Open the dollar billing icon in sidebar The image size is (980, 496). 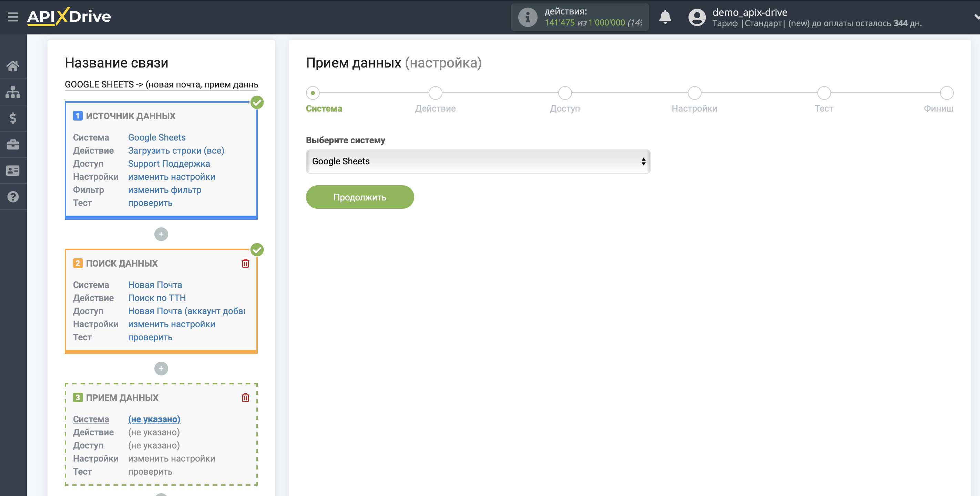pyautogui.click(x=13, y=118)
